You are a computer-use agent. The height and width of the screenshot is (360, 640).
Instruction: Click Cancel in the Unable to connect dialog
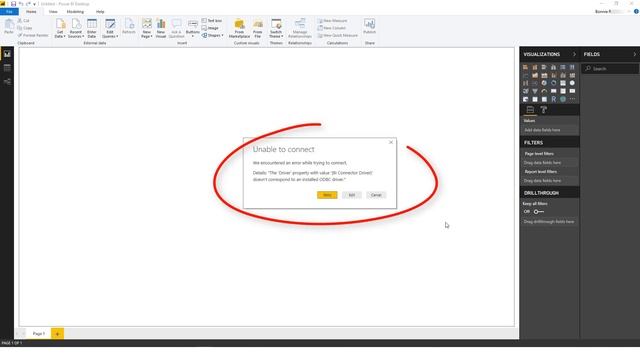[376, 195]
